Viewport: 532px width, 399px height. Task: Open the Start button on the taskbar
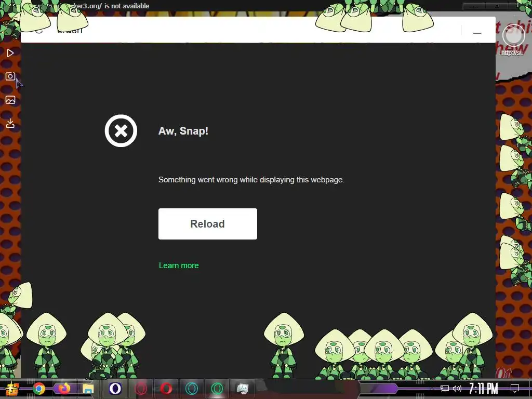12,389
